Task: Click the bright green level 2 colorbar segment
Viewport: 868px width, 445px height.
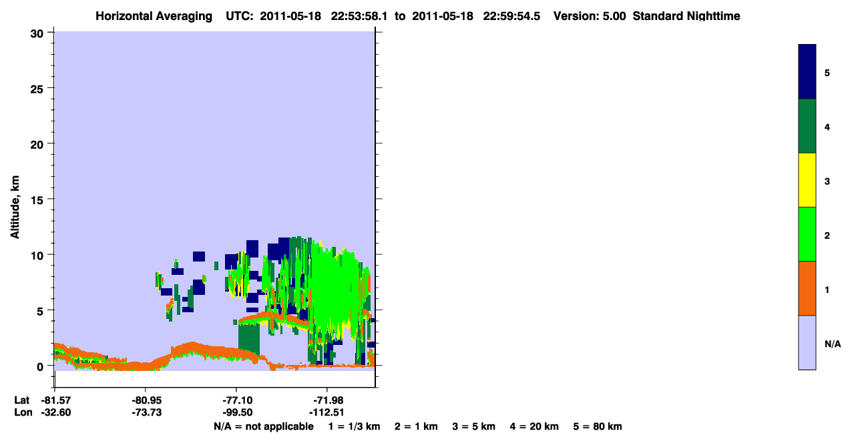Action: pos(807,234)
